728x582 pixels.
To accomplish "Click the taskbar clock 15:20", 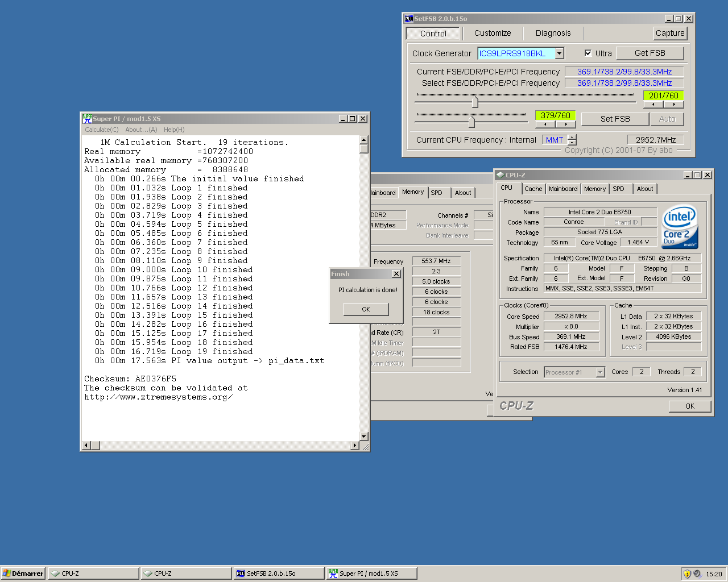I will pos(714,574).
